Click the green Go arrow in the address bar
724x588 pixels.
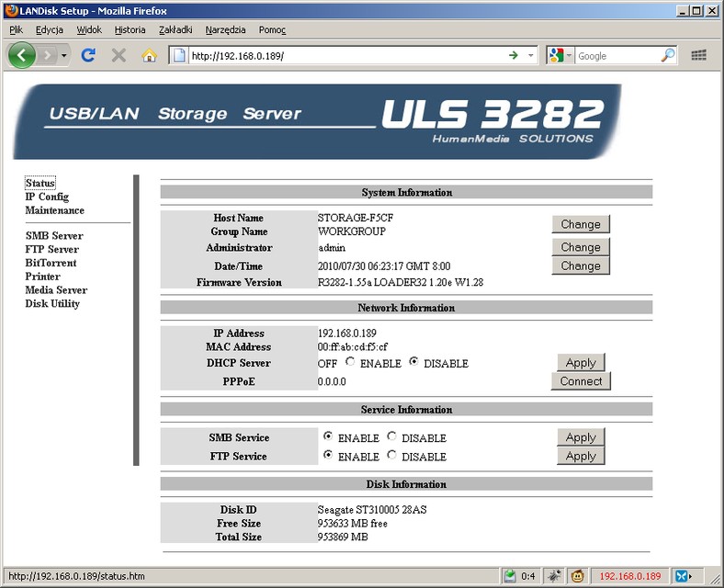click(x=513, y=55)
